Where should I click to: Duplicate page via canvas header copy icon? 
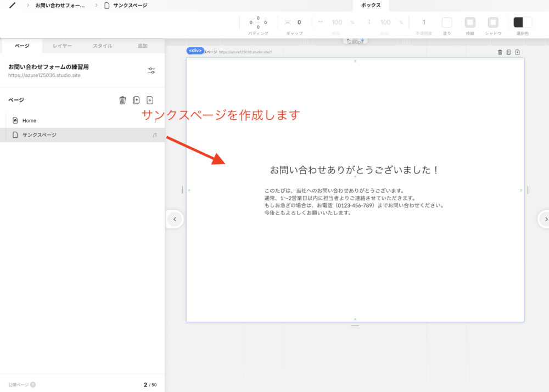coord(509,53)
